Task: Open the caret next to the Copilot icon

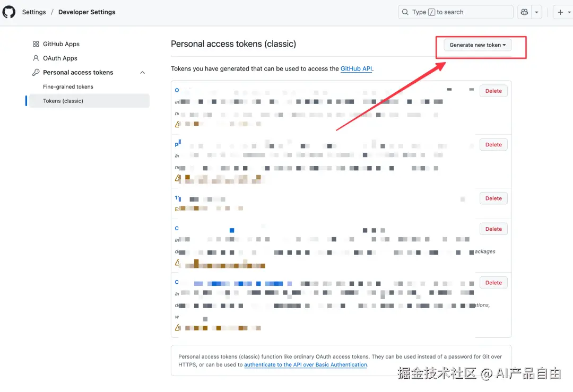Action: (536, 12)
